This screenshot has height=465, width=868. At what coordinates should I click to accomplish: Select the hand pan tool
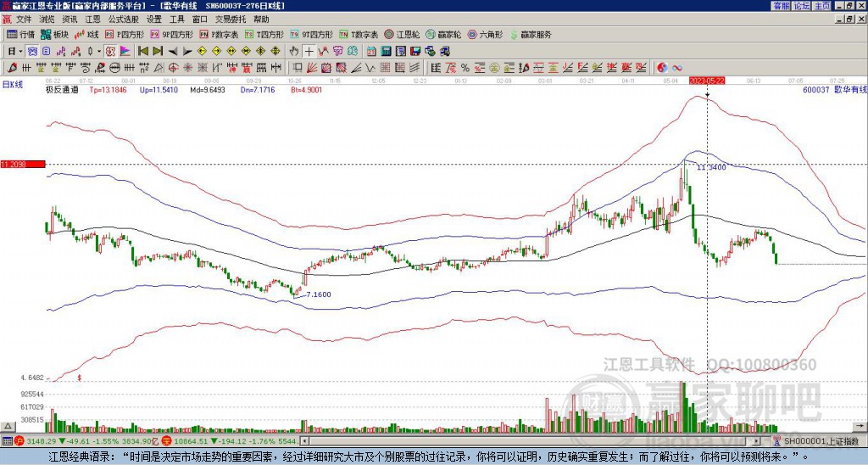[294, 52]
